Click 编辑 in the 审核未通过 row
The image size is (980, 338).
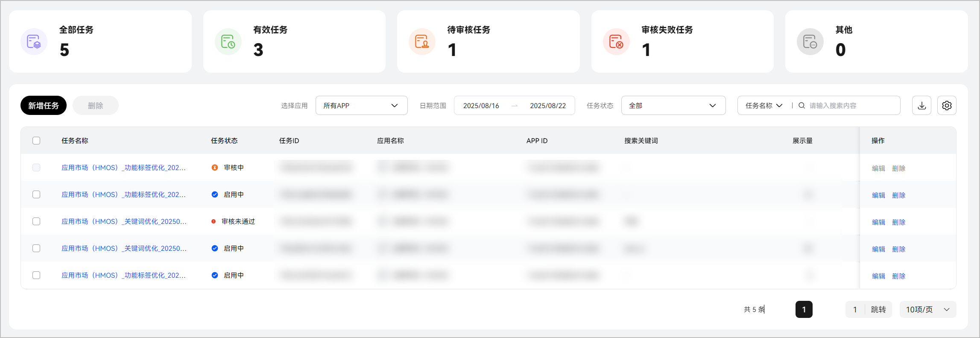pyautogui.click(x=878, y=222)
